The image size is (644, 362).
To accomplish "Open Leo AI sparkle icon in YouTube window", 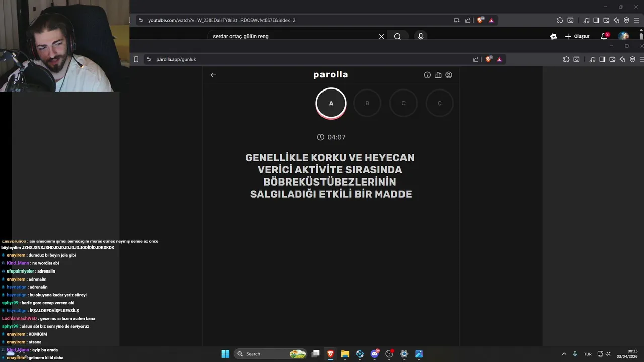I will tap(616, 20).
